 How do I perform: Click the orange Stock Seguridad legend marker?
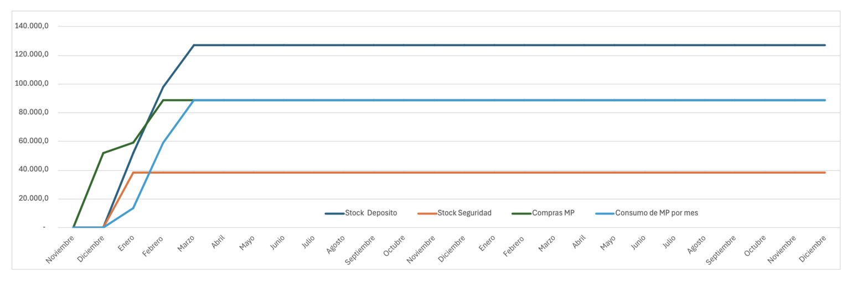tap(427, 213)
